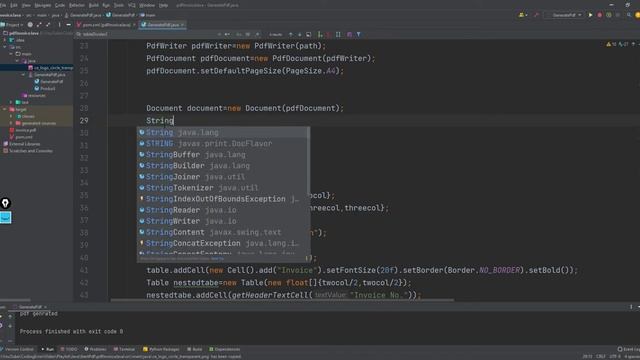640x360 pixels.
Task: Choose StringBuffer from completion list
Action: (x=223, y=155)
